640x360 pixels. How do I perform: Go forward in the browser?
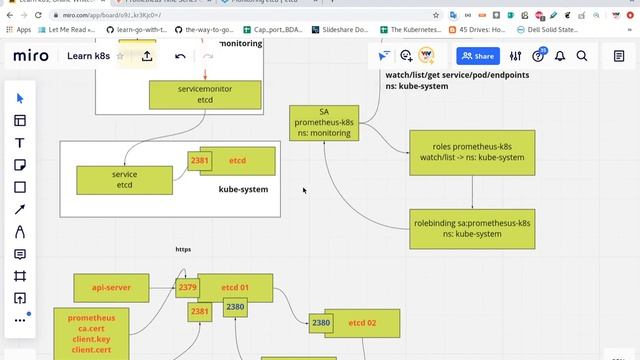click(24, 15)
